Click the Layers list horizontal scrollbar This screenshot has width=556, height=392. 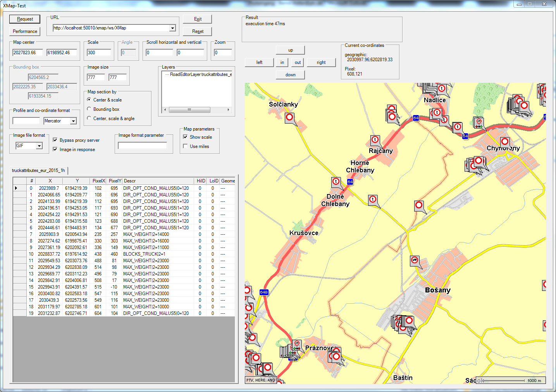coord(189,110)
